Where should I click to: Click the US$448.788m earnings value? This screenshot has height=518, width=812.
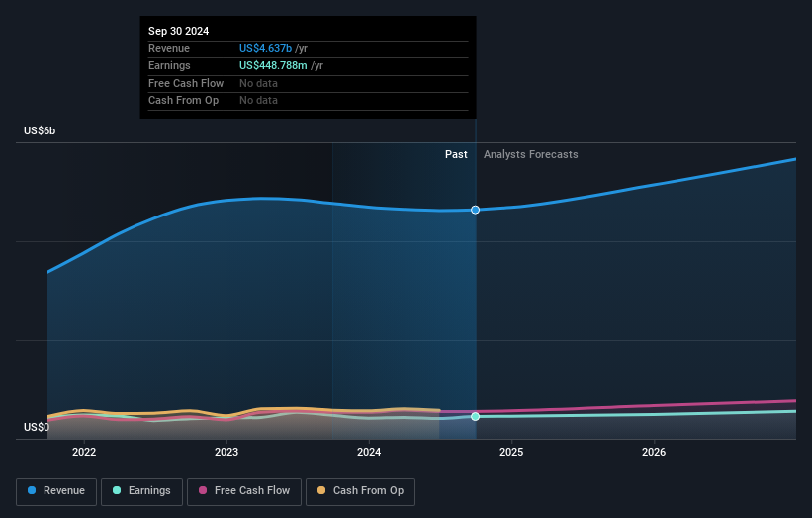pos(273,65)
